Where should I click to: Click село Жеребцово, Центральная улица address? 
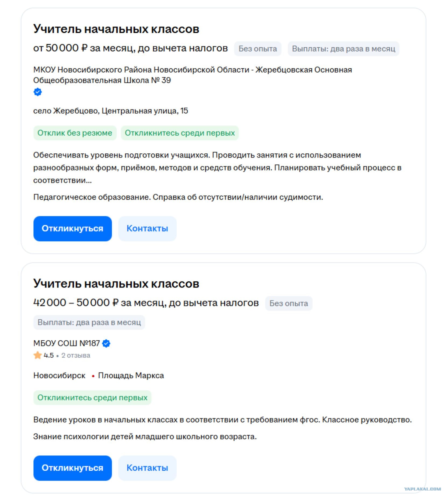pos(111,111)
